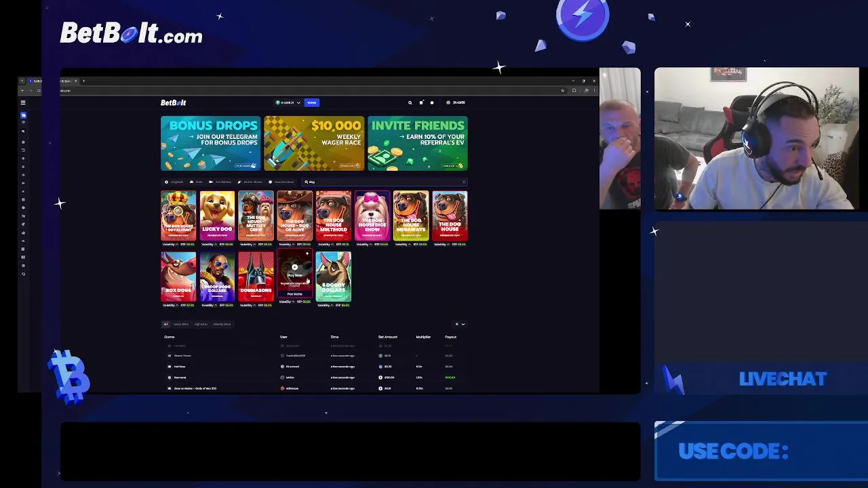Click the Multiplier column header
Viewport: 868px width, 488px height.
[423, 337]
